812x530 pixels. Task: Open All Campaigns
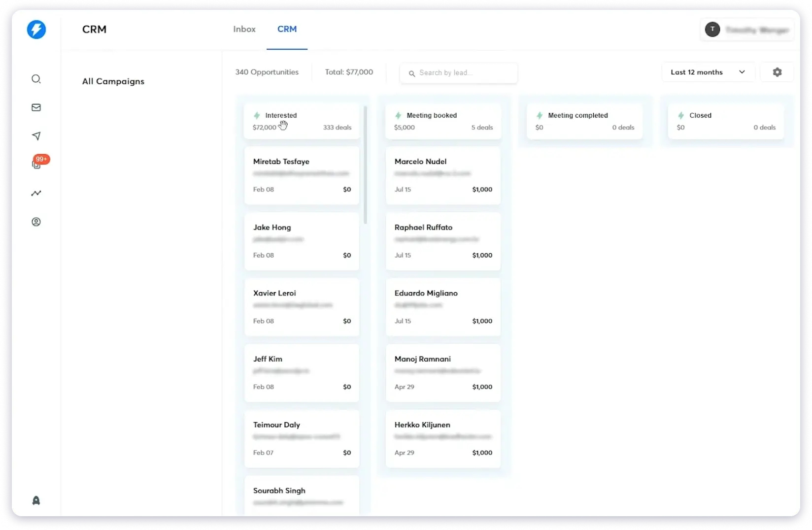pos(113,81)
